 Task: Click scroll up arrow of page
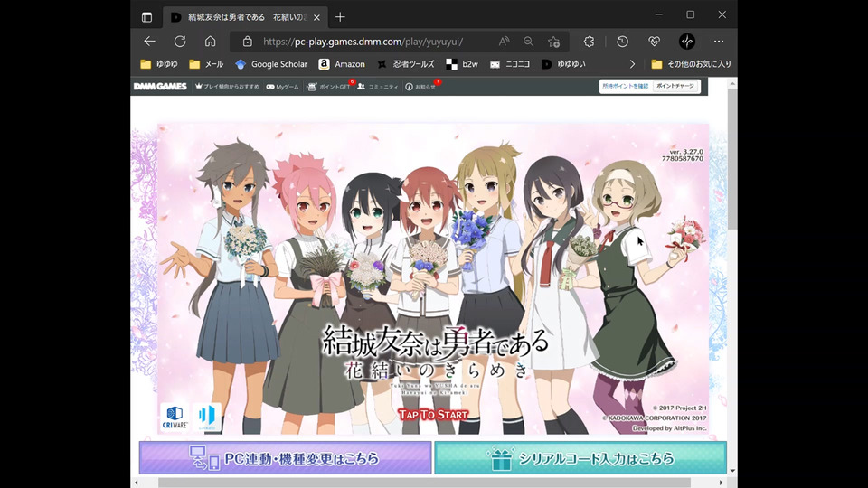pyautogui.click(x=732, y=84)
